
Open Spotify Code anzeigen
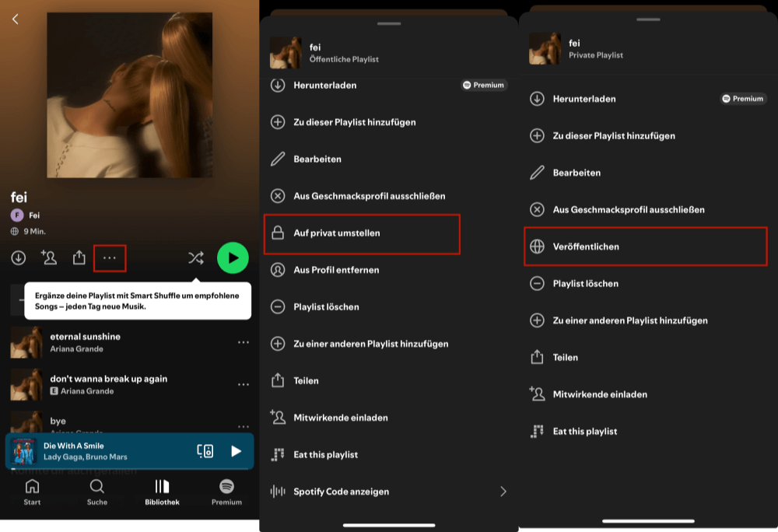click(388, 492)
